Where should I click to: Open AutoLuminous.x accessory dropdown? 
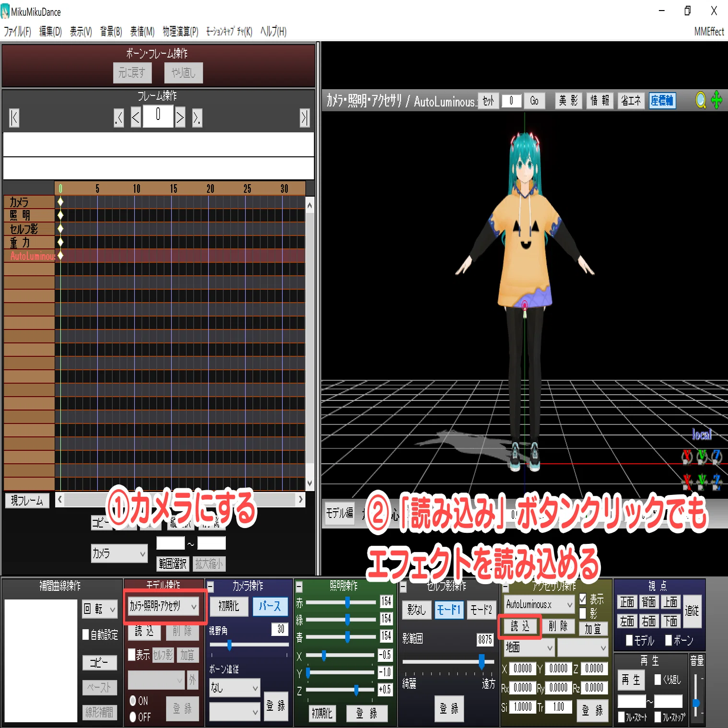tap(539, 605)
